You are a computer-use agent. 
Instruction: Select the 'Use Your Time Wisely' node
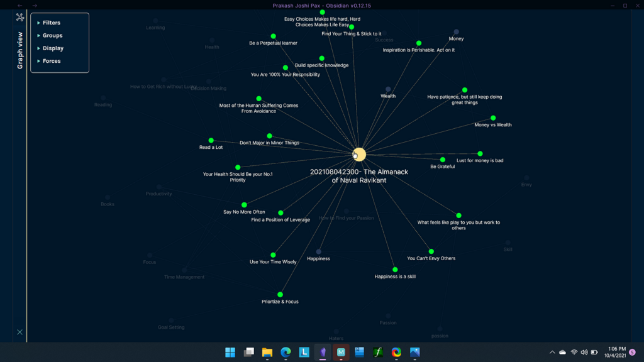click(273, 255)
